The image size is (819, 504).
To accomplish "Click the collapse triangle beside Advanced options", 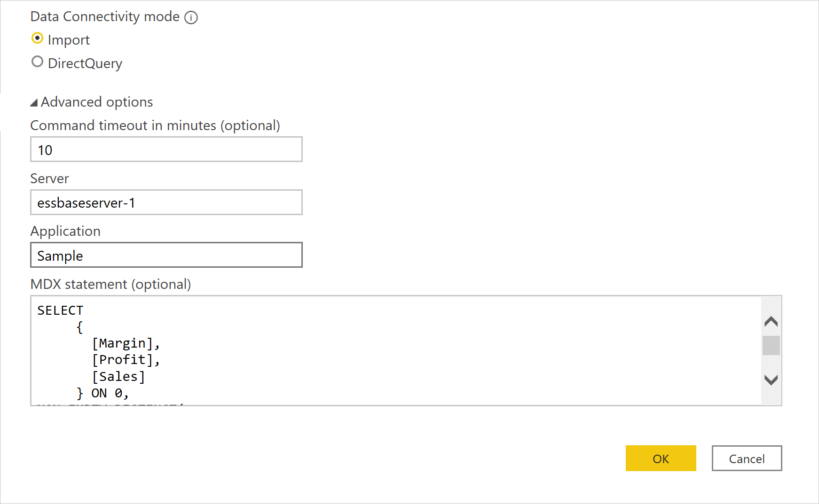I will (33, 101).
